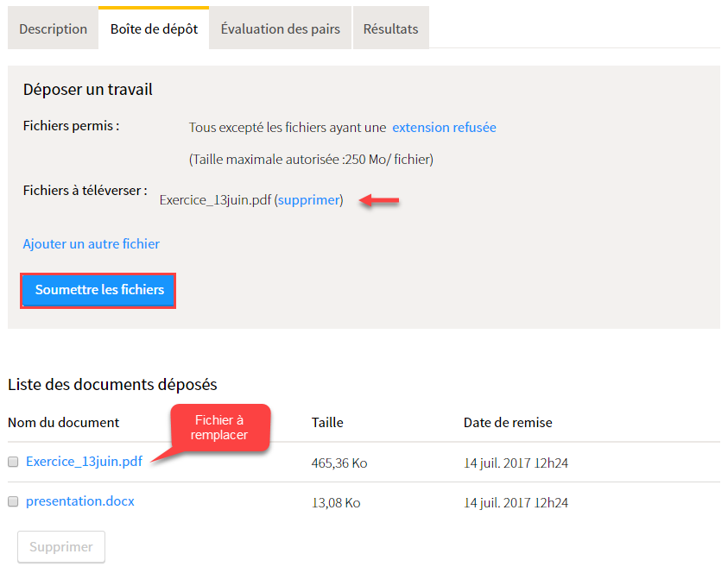The image size is (728, 573).
Task: Tick the presentation.docx checkbox
Action: coord(13,501)
